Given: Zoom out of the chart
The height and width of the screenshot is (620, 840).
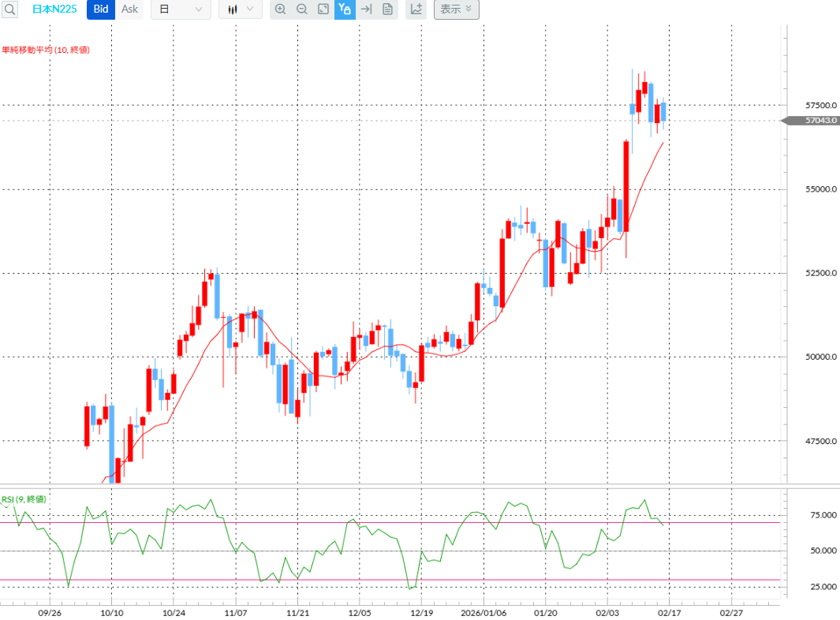Looking at the screenshot, I should [x=301, y=9].
